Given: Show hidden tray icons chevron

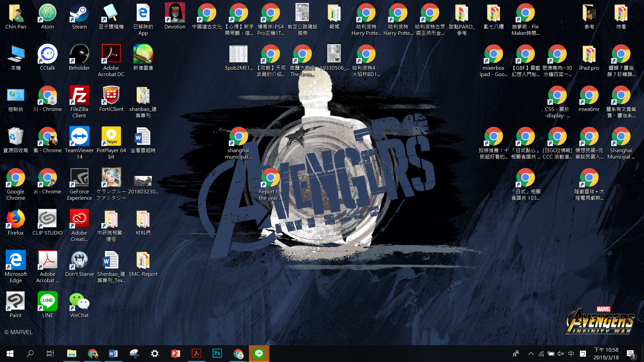Looking at the screenshot, I should point(531,354).
